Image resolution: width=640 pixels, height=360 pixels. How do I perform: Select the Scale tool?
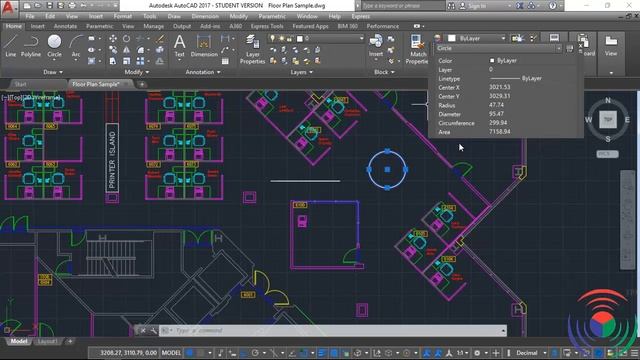click(x=127, y=61)
